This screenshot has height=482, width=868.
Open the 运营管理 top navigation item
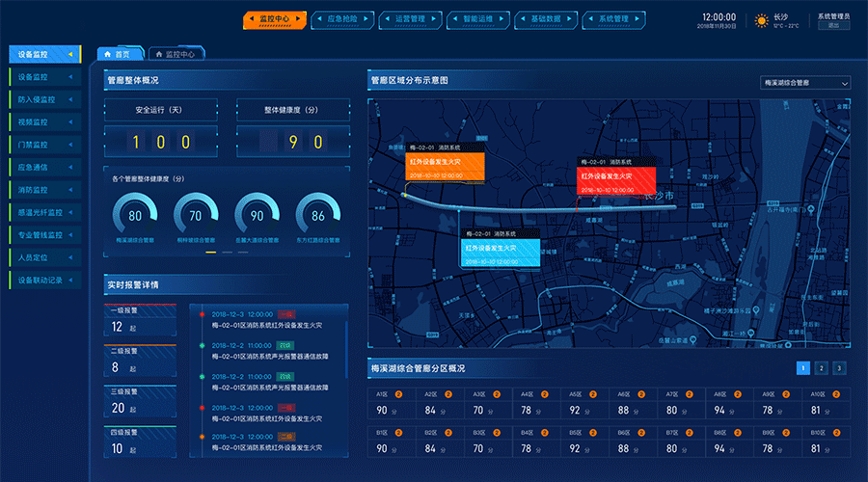click(410, 19)
